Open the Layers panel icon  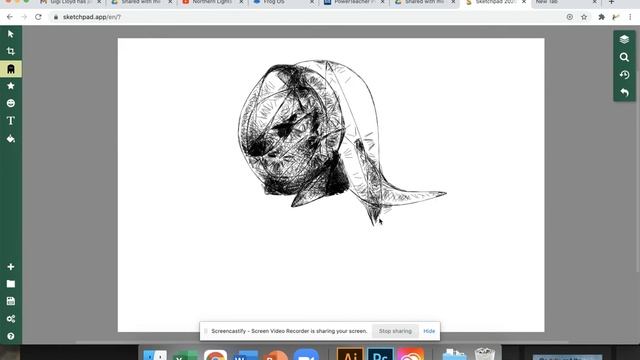click(x=624, y=39)
